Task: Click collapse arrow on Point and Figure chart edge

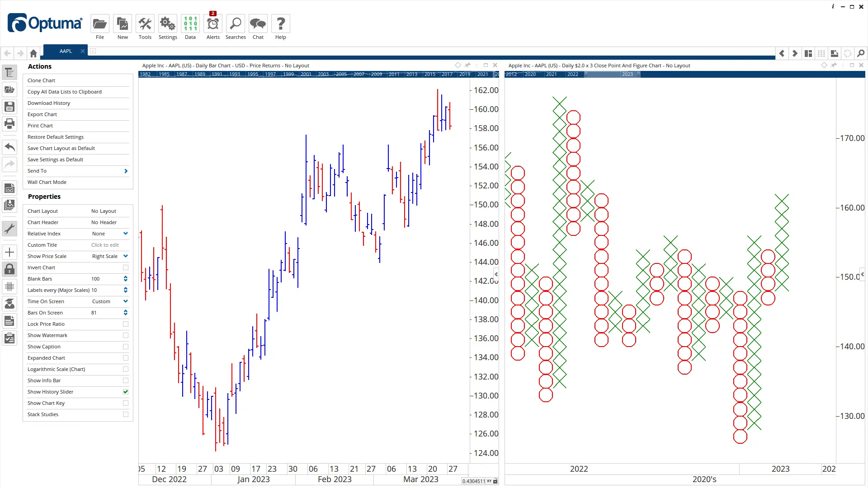Action: [x=863, y=274]
